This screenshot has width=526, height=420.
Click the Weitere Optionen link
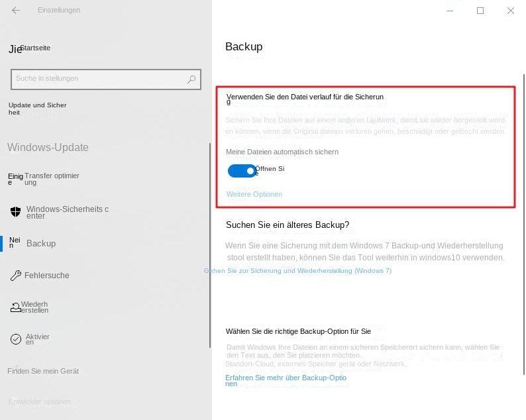tap(254, 194)
